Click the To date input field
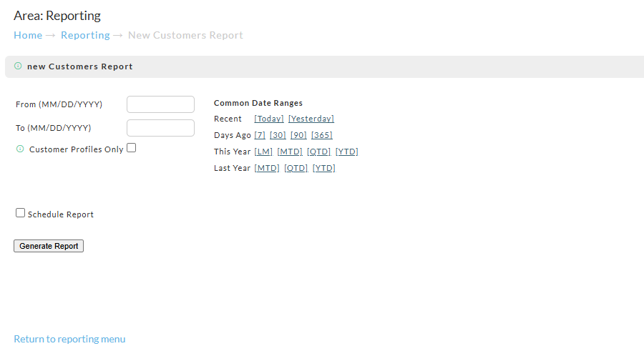 (x=160, y=128)
